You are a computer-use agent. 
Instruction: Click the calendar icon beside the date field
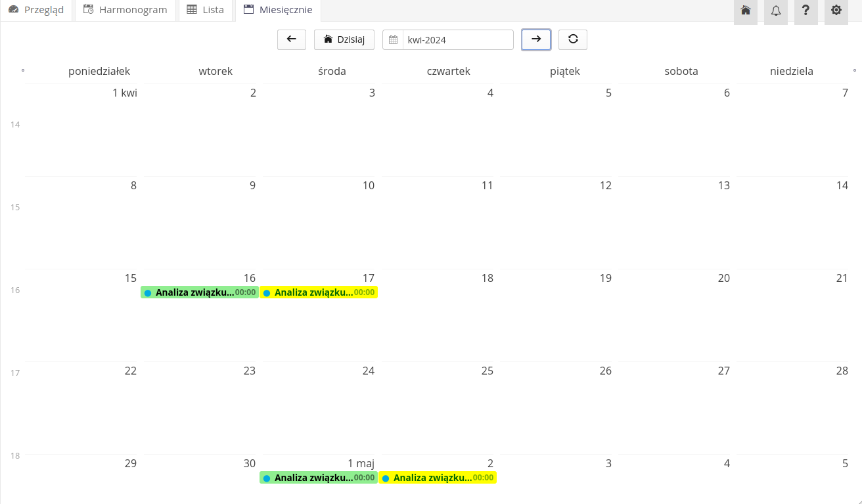393,39
